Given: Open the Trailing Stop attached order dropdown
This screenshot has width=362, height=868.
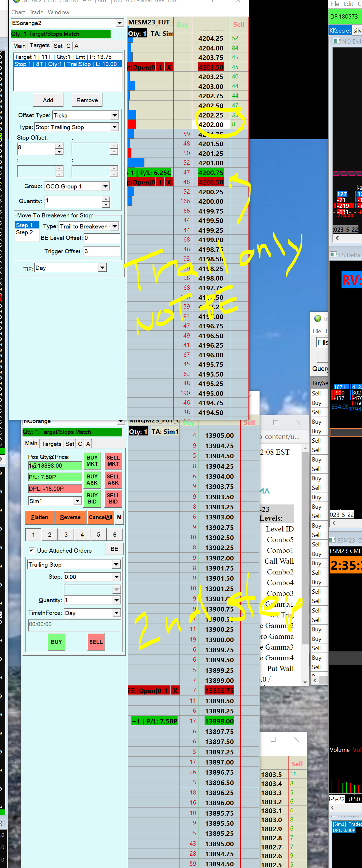Looking at the screenshot, I should coord(116,564).
